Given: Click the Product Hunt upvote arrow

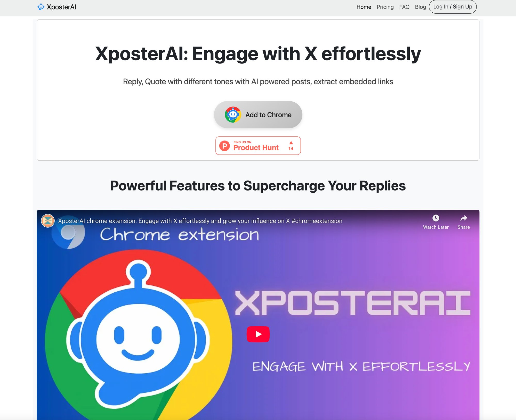Looking at the screenshot, I should [291, 143].
